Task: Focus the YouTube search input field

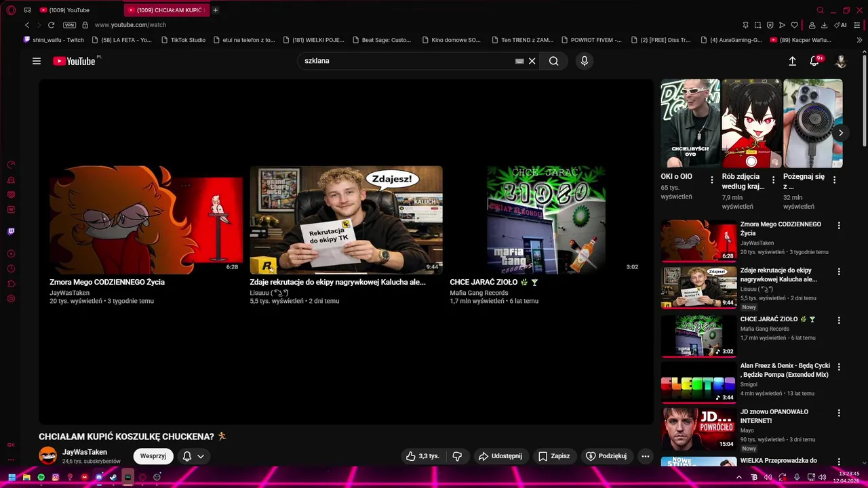Action: point(407,61)
